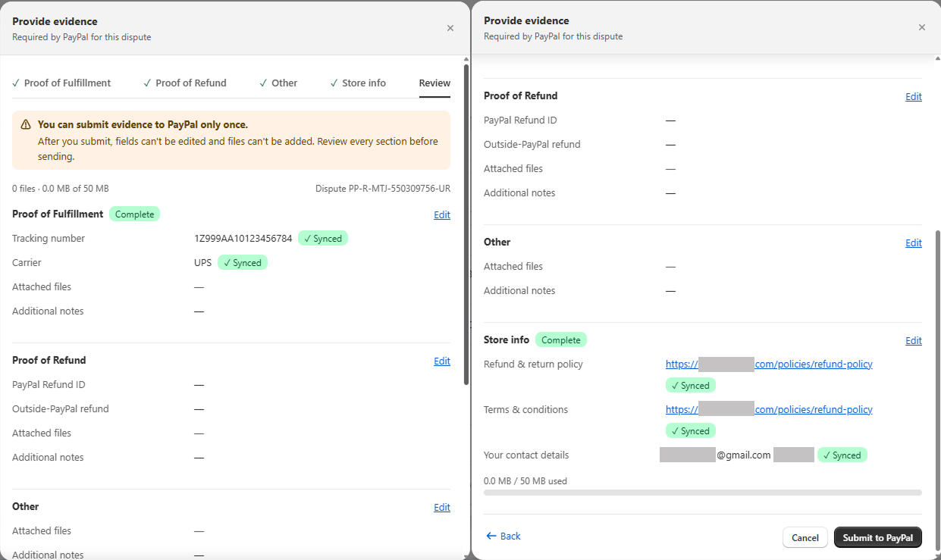
Task: Click the Synced badge next to the tracking number
Action: click(x=323, y=239)
